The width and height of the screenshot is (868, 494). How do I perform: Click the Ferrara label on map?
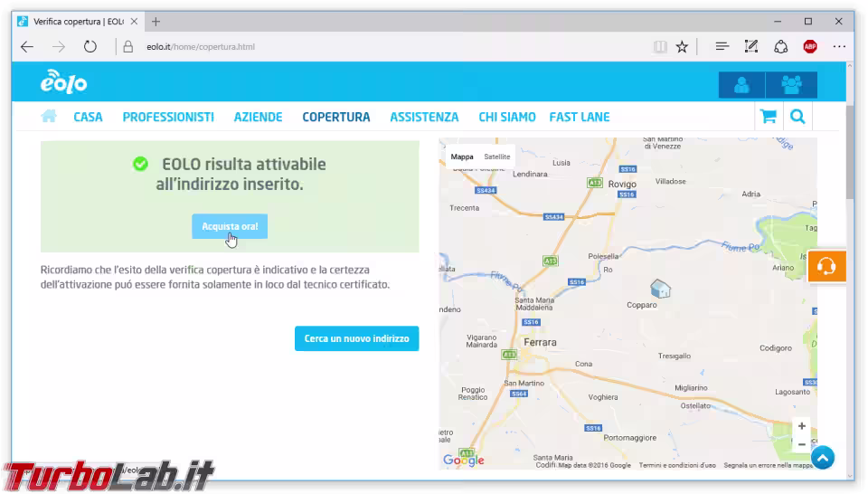coord(540,342)
